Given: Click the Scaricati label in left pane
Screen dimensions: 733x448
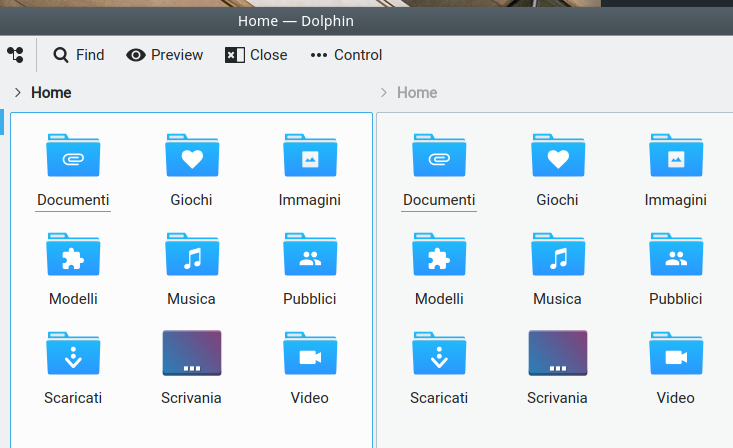Looking at the screenshot, I should pyautogui.click(x=73, y=398).
